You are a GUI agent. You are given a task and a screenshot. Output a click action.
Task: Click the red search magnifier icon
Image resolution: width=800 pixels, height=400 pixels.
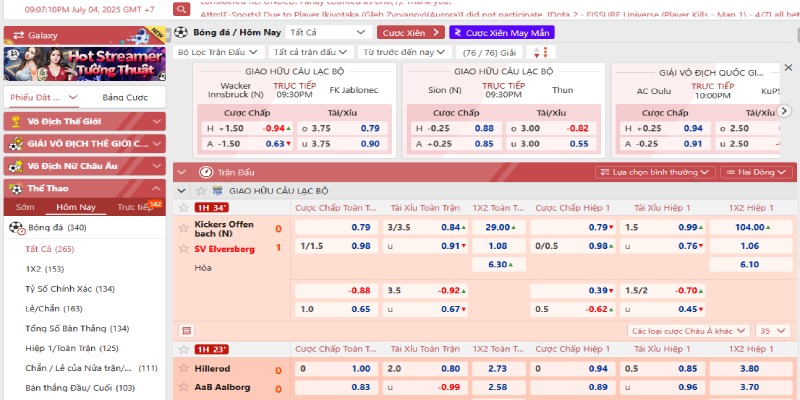(x=181, y=9)
